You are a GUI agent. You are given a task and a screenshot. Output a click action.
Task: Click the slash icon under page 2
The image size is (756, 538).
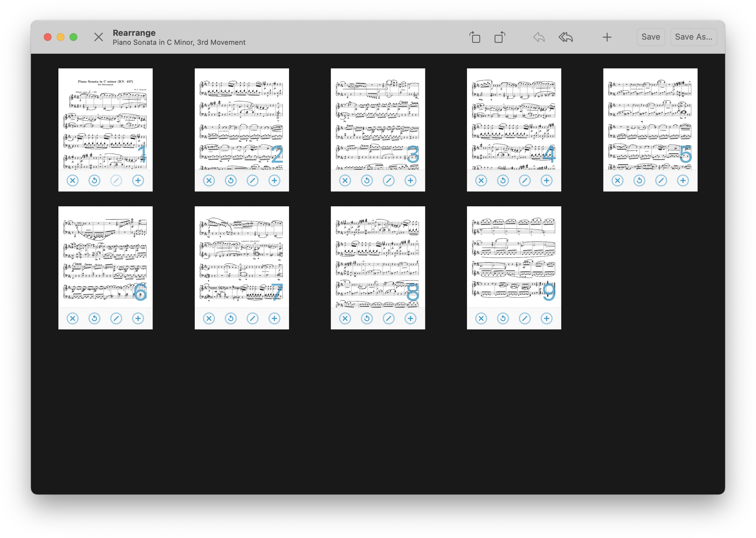point(252,180)
